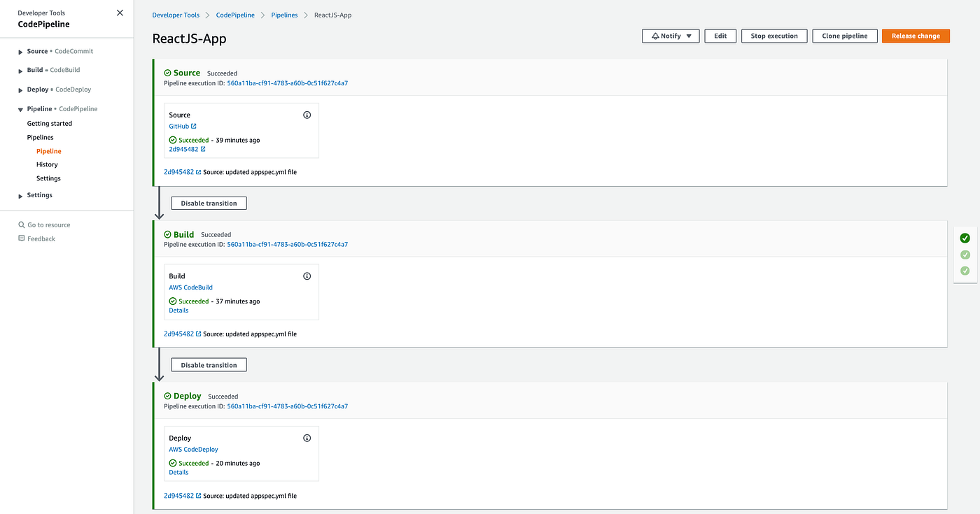
Task: Click the Edit pipeline button
Action: [x=720, y=36]
